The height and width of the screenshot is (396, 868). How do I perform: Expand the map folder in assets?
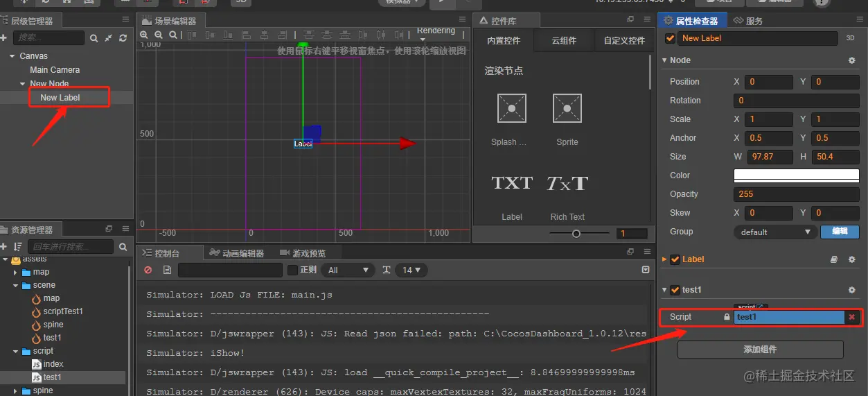point(16,273)
